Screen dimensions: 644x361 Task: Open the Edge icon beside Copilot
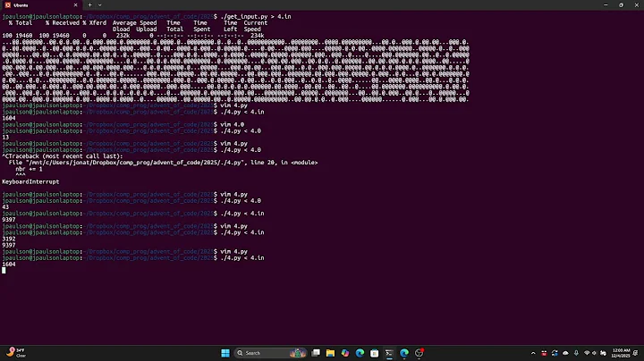(x=360, y=353)
